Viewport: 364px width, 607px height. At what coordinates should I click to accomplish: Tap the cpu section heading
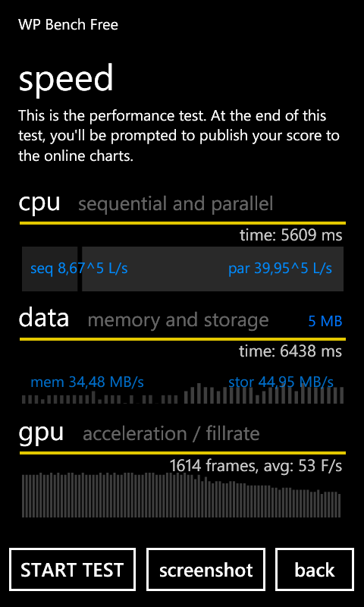click(39, 203)
